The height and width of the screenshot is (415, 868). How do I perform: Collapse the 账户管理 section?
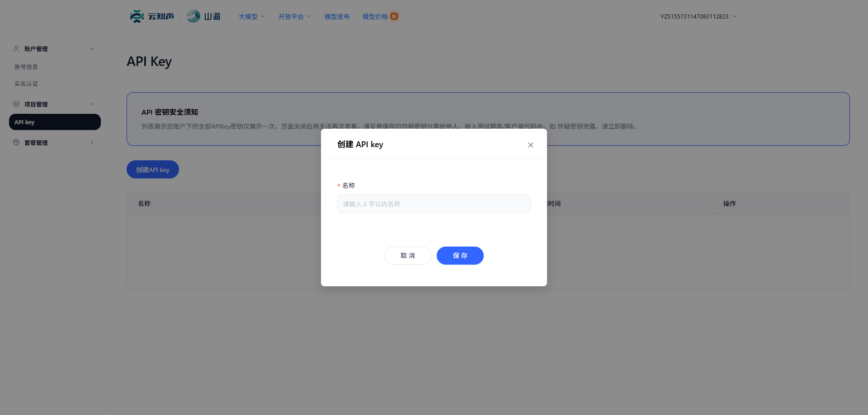(92, 48)
